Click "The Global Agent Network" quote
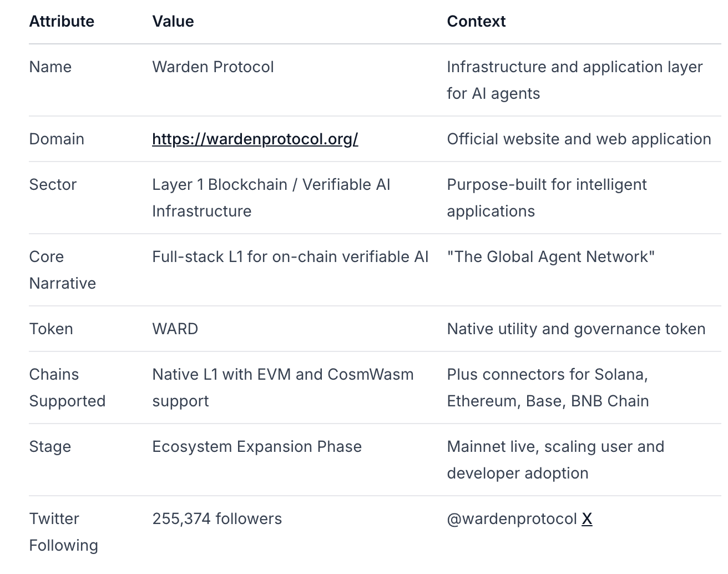This screenshot has width=728, height=574. (x=550, y=256)
